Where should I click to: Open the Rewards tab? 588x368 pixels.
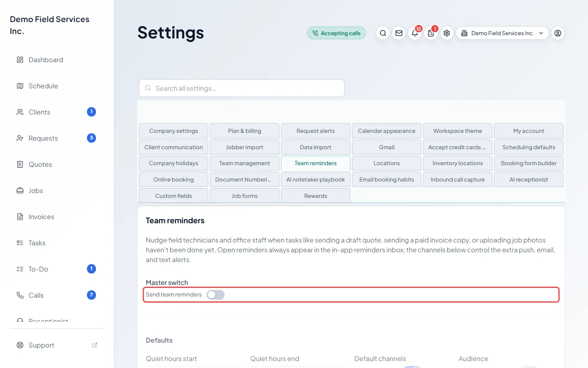click(x=316, y=195)
